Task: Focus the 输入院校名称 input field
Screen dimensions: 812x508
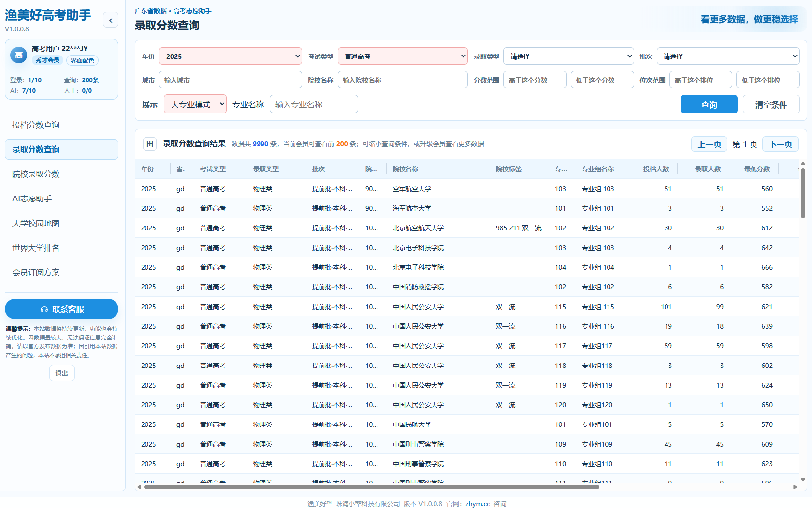Action: [403, 80]
